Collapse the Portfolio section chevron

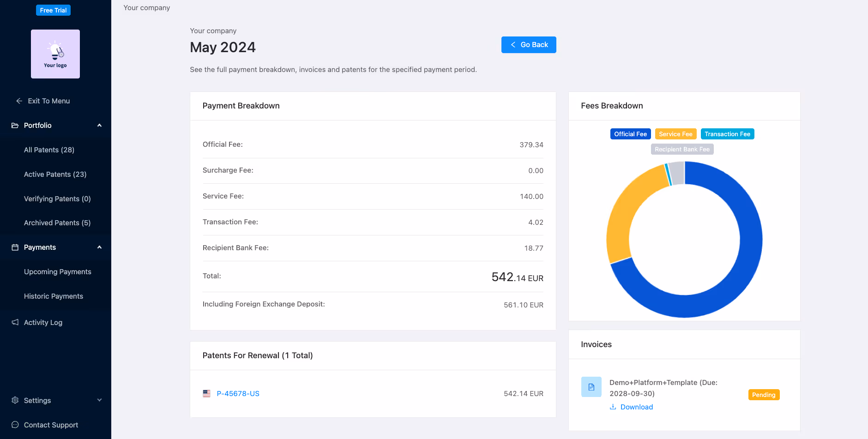(x=99, y=126)
